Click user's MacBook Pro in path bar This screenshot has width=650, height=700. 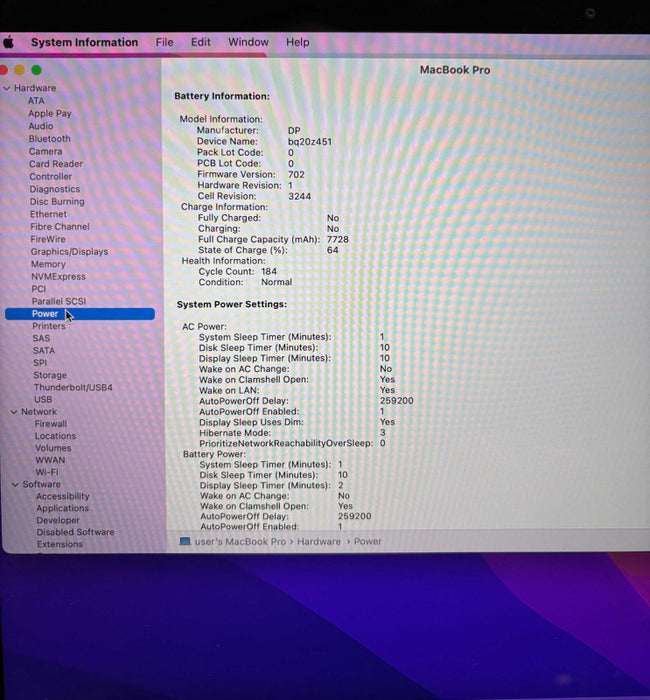pos(240,542)
